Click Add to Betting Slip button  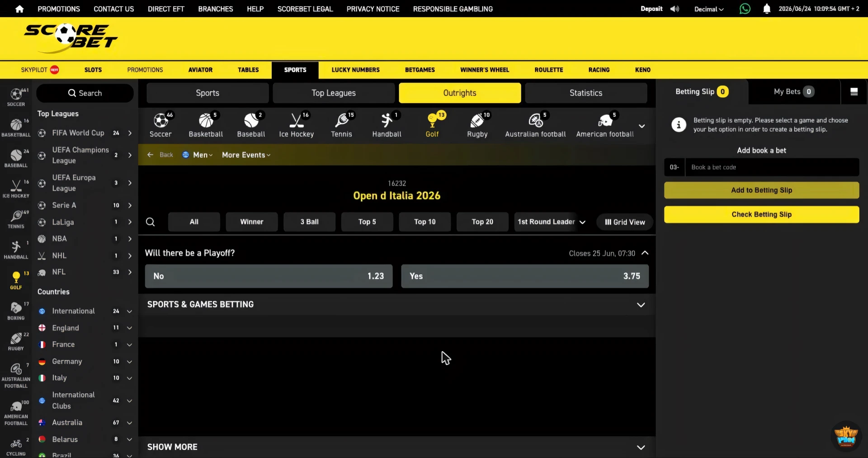point(761,190)
